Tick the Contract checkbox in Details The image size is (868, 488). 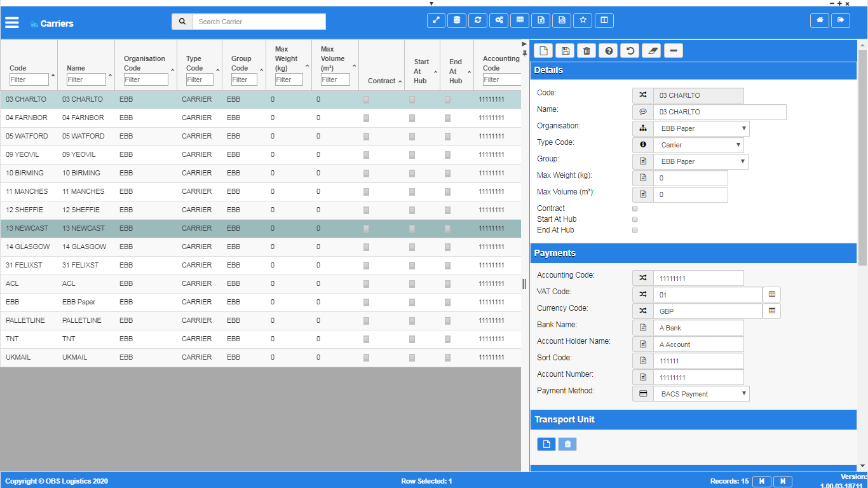click(x=635, y=208)
